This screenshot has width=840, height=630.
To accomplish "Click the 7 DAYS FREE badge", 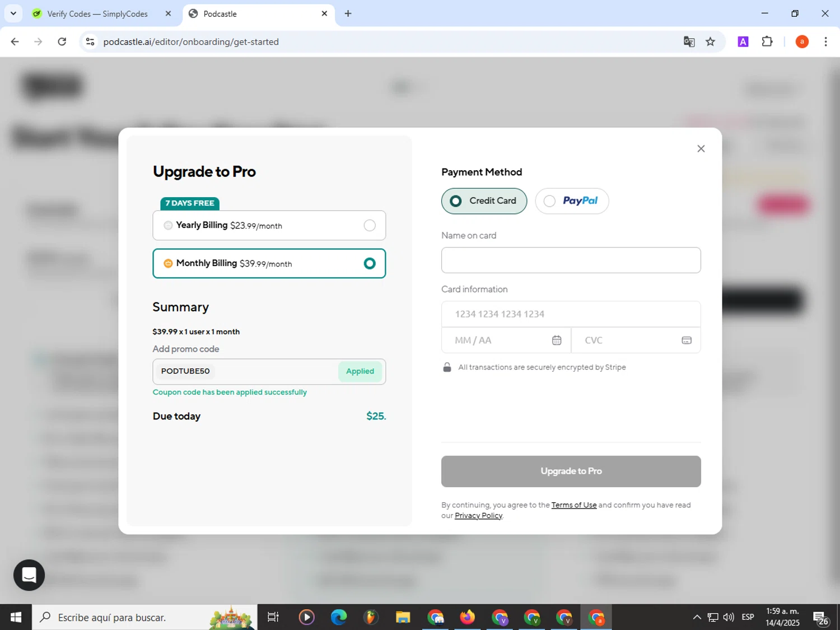I will pyautogui.click(x=190, y=203).
